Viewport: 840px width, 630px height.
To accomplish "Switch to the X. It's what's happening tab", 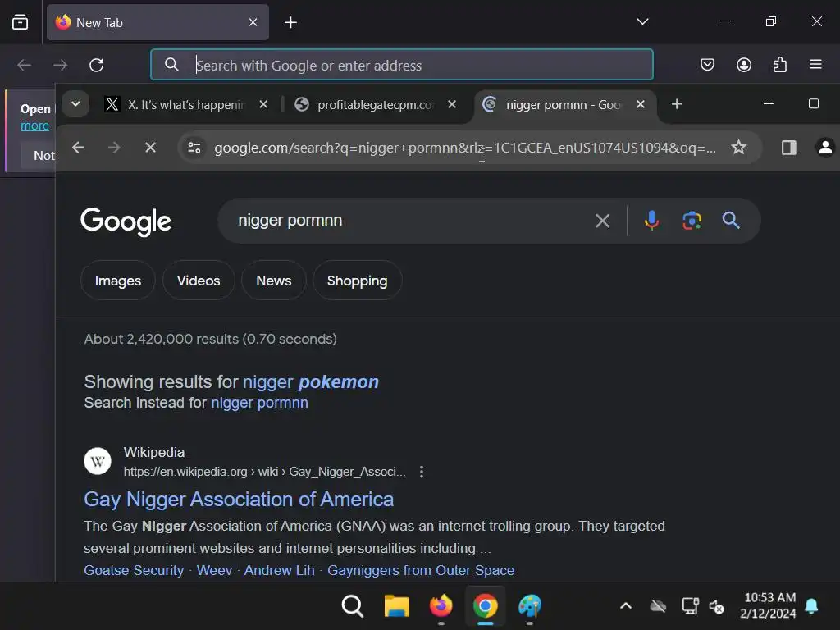I will tap(185, 104).
